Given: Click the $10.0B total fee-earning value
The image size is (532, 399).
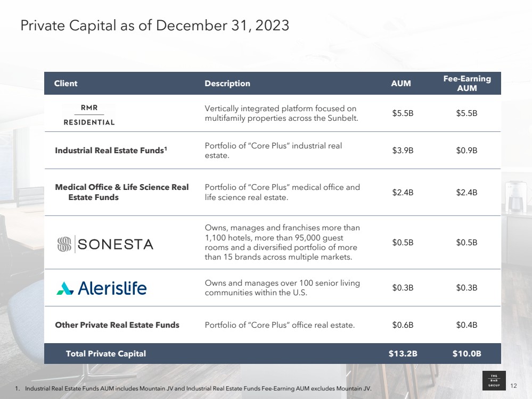Looking at the screenshot, I should tap(466, 353).
